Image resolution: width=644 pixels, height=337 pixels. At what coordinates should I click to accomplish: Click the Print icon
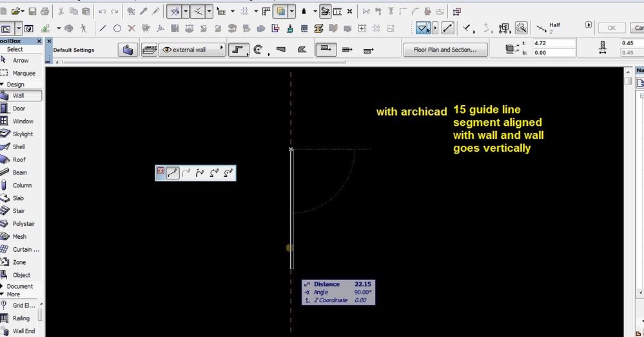pyautogui.click(x=44, y=12)
